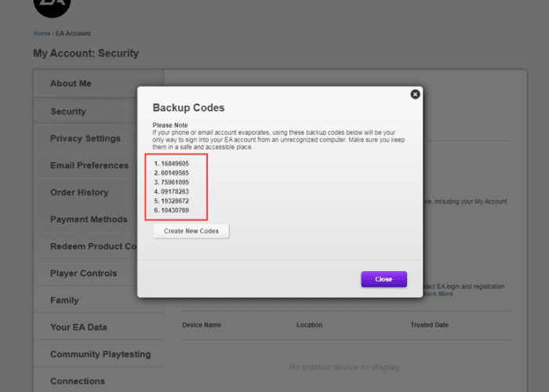Click the EA Account breadcrumb text
Image resolution: width=549 pixels, height=392 pixels.
[x=73, y=33]
